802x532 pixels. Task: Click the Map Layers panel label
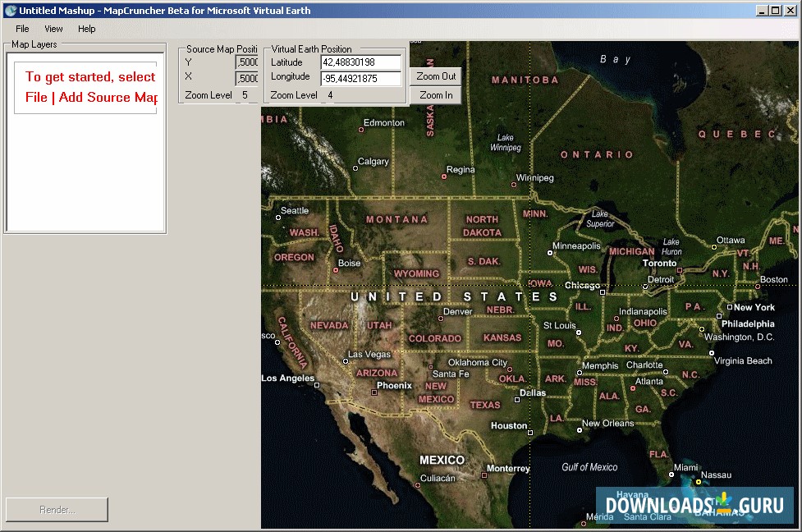click(x=34, y=44)
